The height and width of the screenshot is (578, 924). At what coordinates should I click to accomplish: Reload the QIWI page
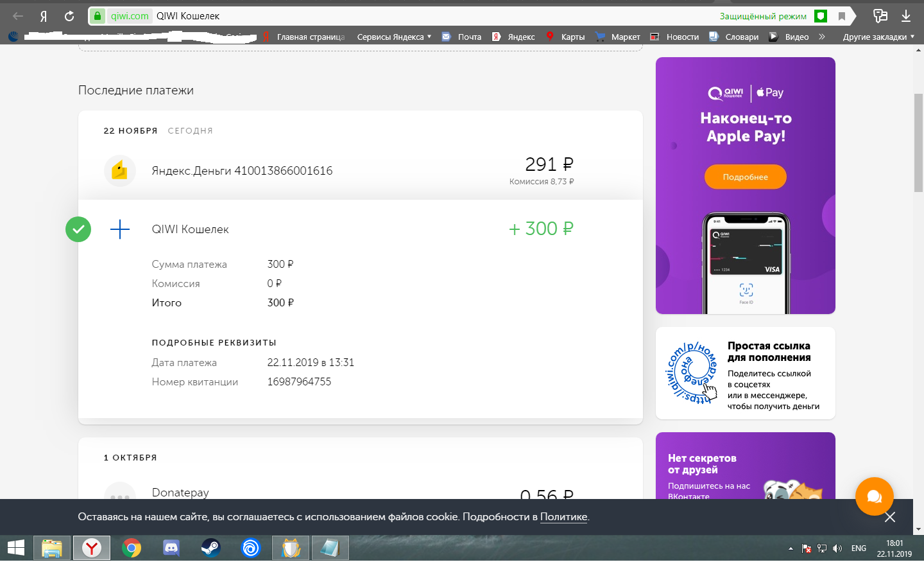pos(69,16)
